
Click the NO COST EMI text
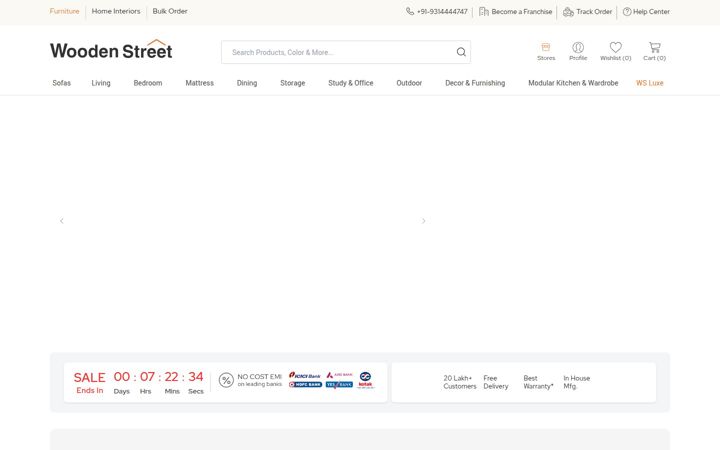tap(259, 377)
